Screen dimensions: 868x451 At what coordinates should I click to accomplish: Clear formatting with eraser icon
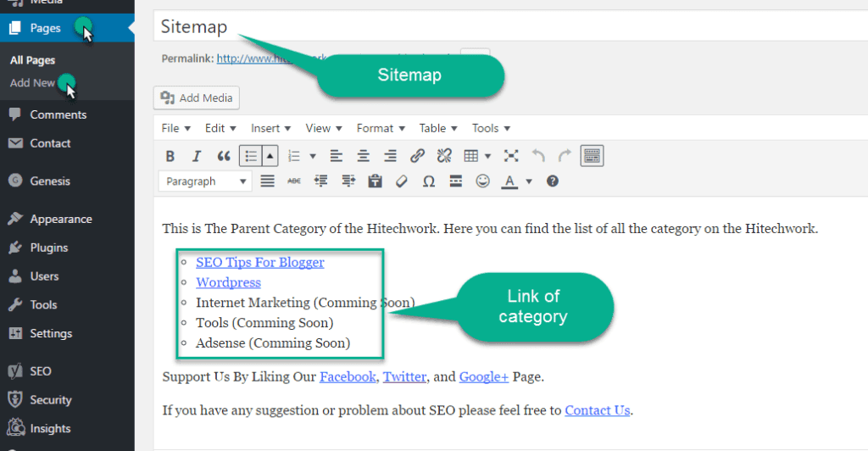(401, 181)
